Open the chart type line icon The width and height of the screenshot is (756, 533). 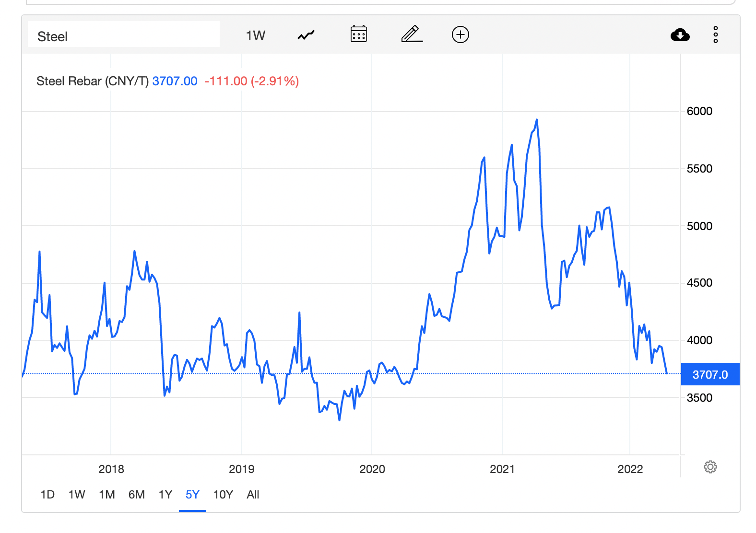306,35
